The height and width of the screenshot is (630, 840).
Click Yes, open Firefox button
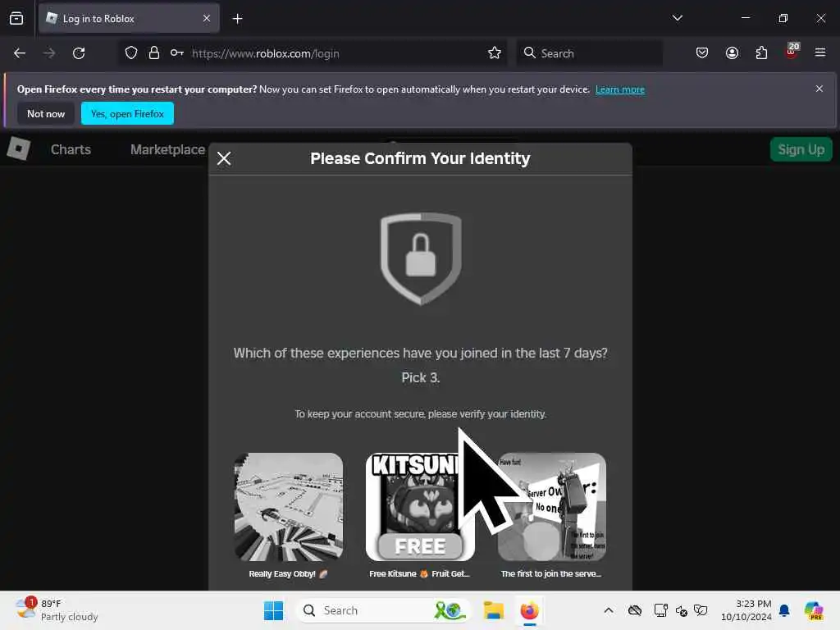pos(127,113)
